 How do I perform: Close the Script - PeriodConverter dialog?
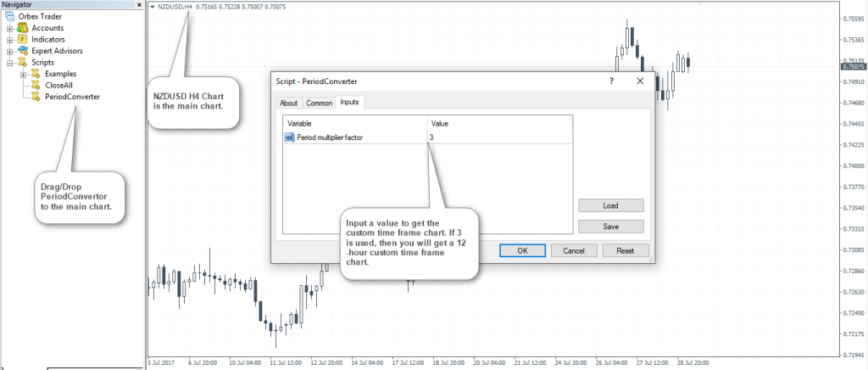[640, 81]
